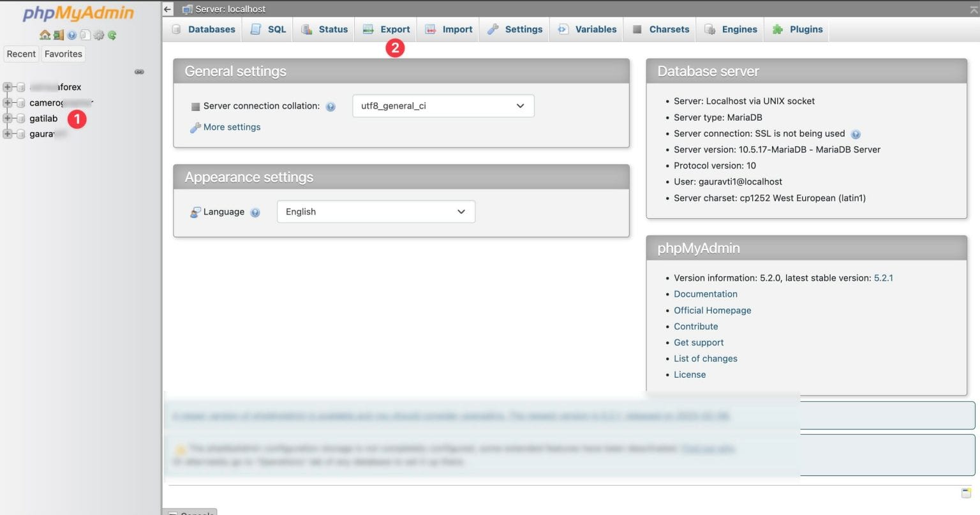Open the SQL query window icon
Screen dimensions: 980x515
85,34
